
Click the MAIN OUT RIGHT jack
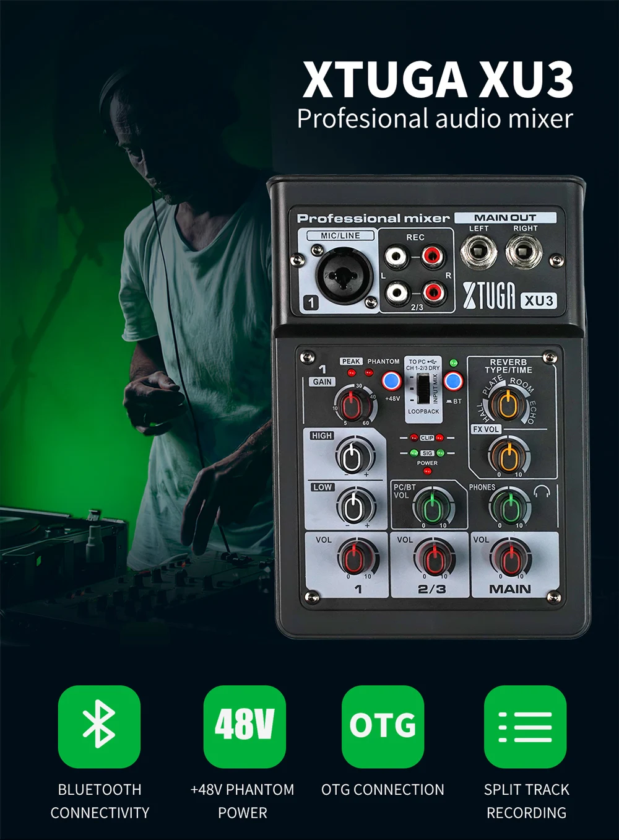click(x=524, y=253)
